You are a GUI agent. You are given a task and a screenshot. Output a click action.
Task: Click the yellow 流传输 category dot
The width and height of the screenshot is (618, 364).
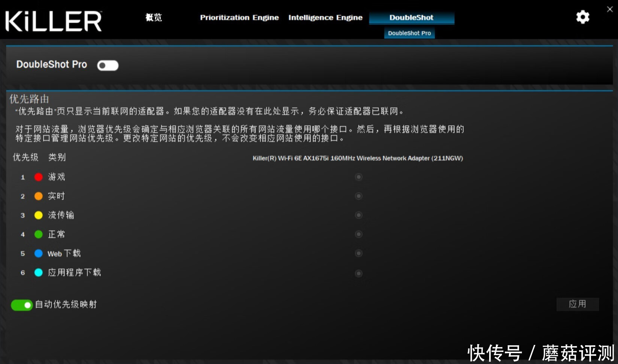(39, 215)
